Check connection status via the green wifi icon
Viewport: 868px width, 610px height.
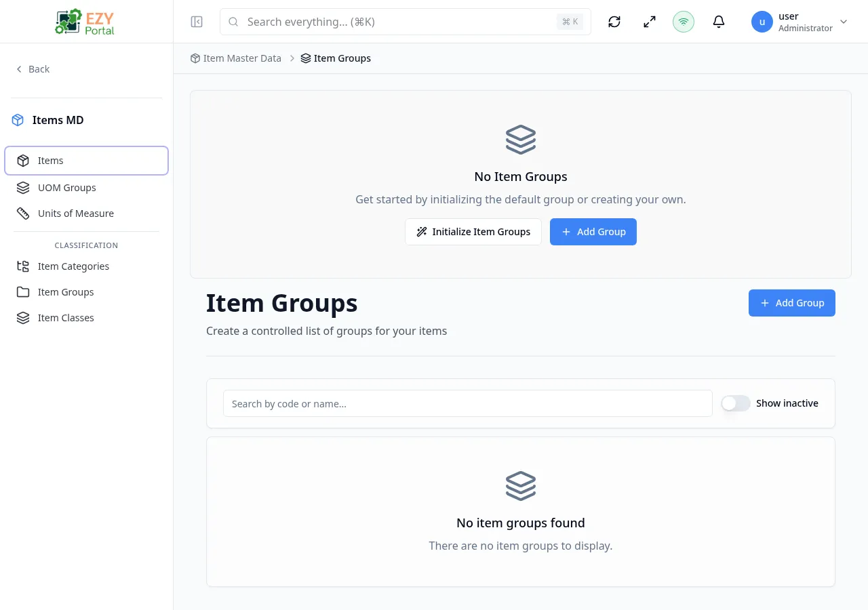pos(683,22)
